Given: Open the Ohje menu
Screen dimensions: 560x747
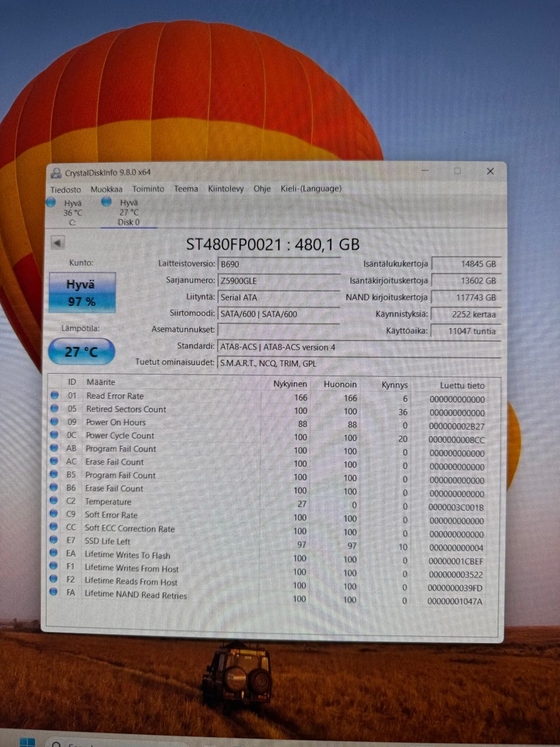Looking at the screenshot, I should coord(262,189).
